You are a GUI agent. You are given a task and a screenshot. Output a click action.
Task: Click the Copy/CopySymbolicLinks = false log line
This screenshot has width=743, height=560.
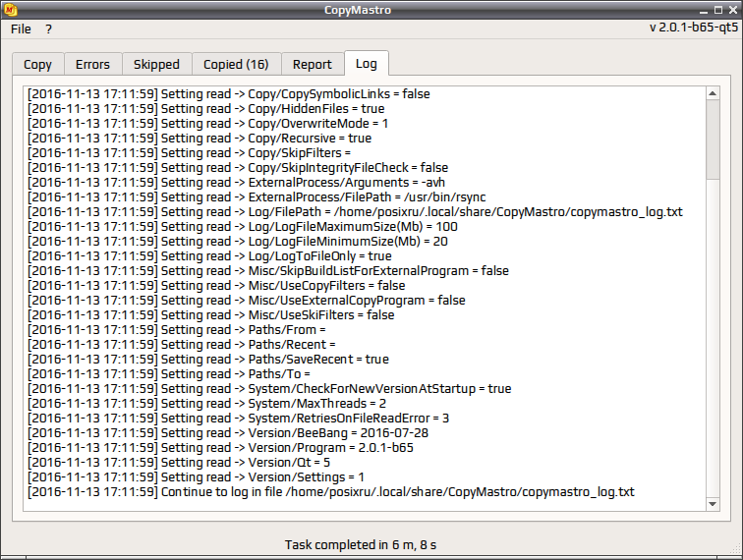229,93
